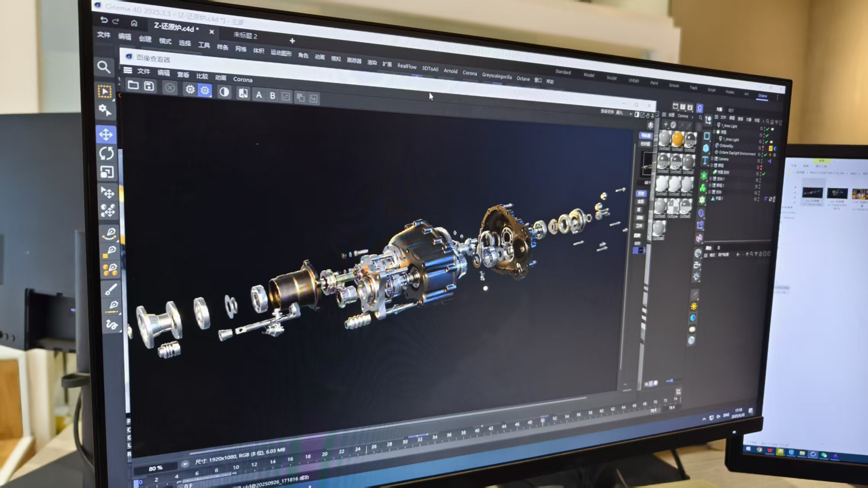This screenshot has height=488, width=868.
Task: Toggle the AB compare split icon
Action: [243, 93]
